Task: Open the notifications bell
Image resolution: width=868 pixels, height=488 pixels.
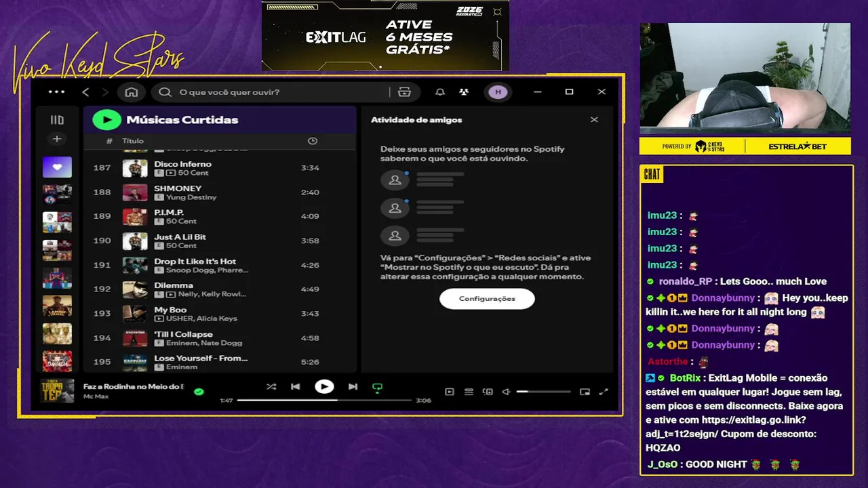Action: tap(440, 92)
